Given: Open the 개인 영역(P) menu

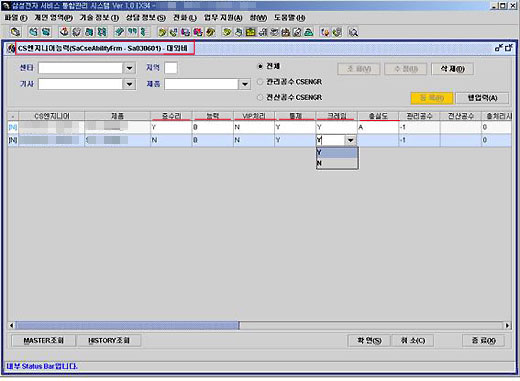Looking at the screenshot, I should [x=53, y=18].
